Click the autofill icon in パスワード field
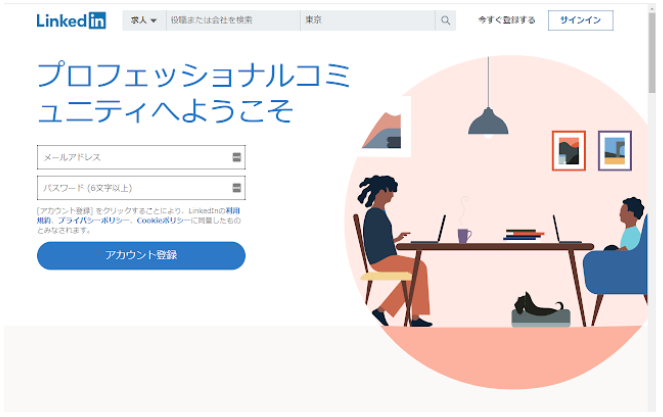 (237, 188)
